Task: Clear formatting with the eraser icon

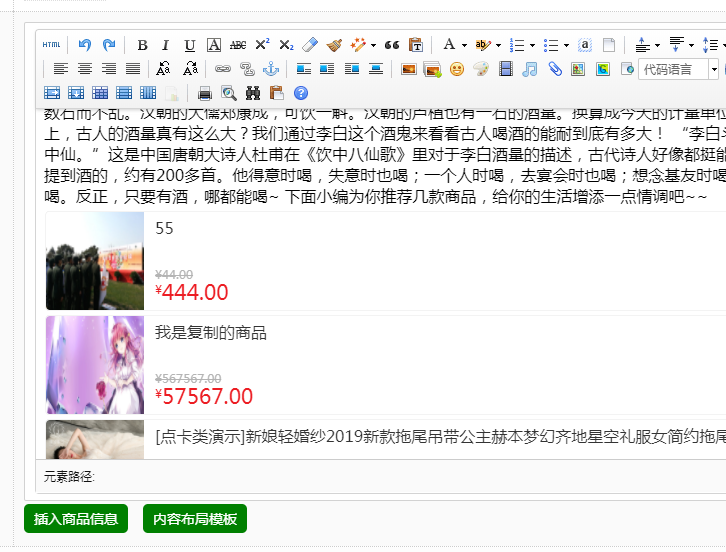Action: [x=310, y=45]
